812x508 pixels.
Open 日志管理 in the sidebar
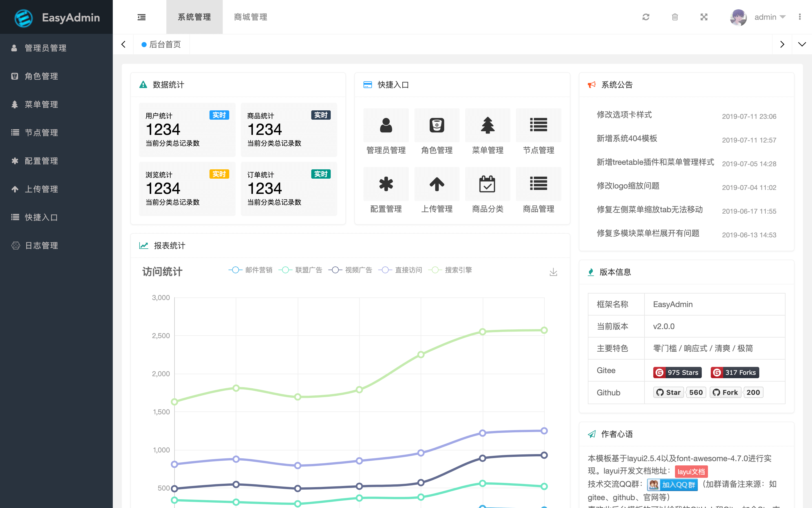pyautogui.click(x=56, y=246)
